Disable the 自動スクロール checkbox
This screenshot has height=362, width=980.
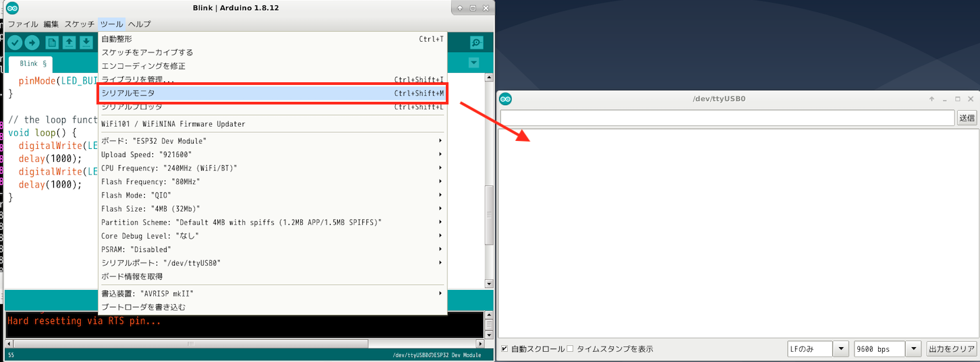505,349
